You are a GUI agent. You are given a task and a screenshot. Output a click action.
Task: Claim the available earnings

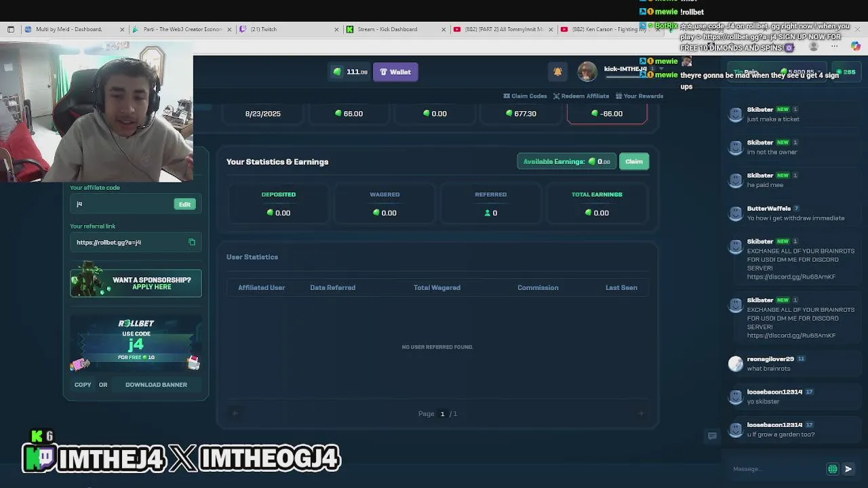pos(634,161)
